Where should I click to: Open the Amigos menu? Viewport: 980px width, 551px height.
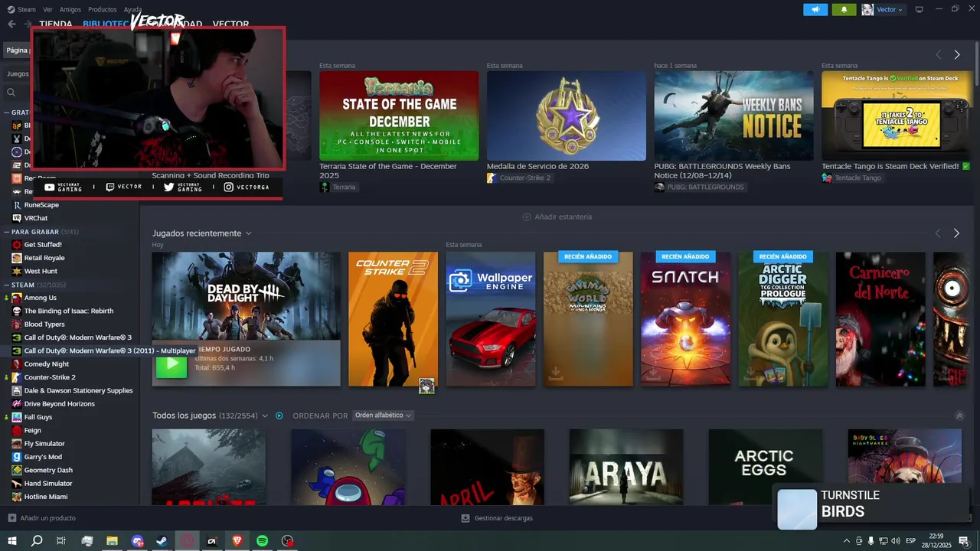(x=70, y=9)
